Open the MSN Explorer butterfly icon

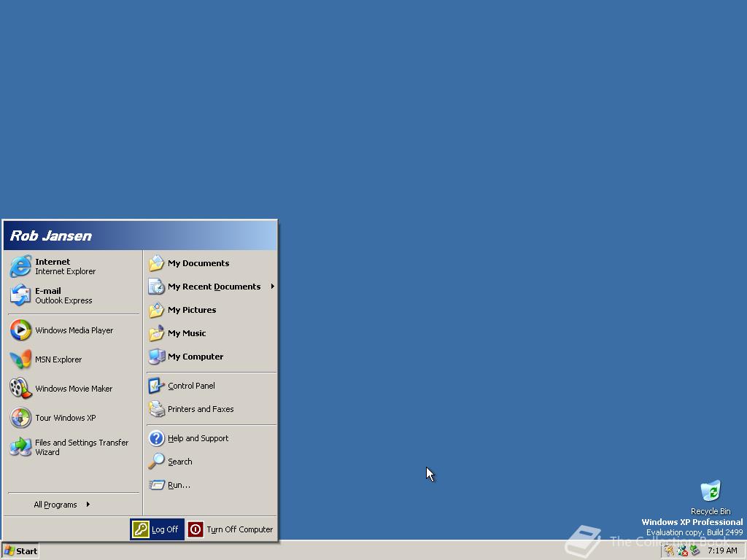[x=20, y=359]
